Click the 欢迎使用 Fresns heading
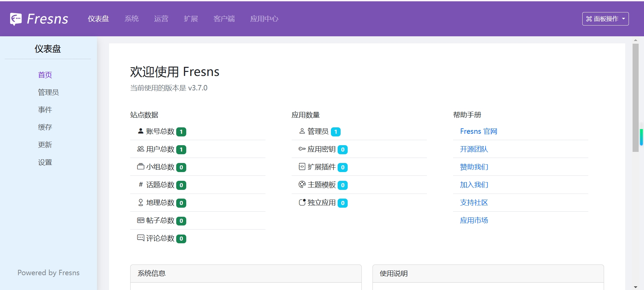This screenshot has height=290, width=644. pyautogui.click(x=175, y=72)
